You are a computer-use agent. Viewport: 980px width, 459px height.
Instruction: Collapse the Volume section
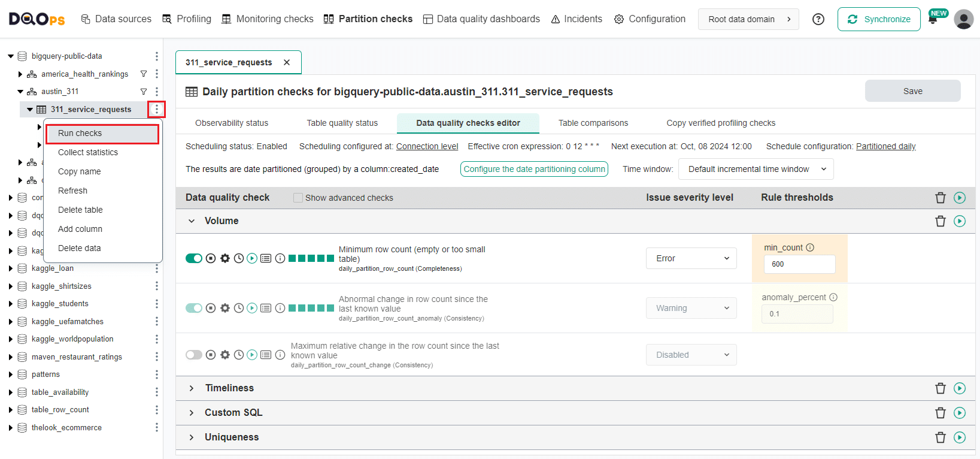(x=192, y=221)
